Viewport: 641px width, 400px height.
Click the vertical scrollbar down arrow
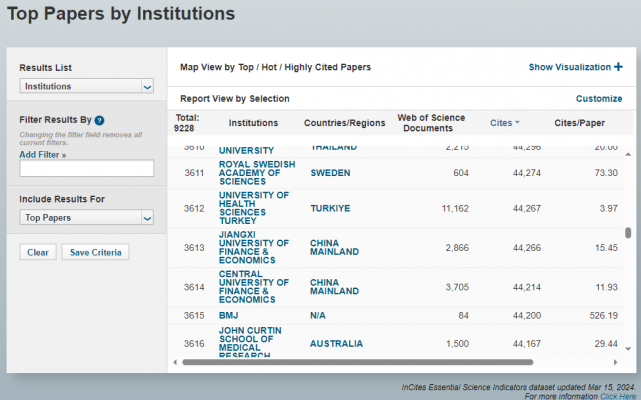[628, 351]
